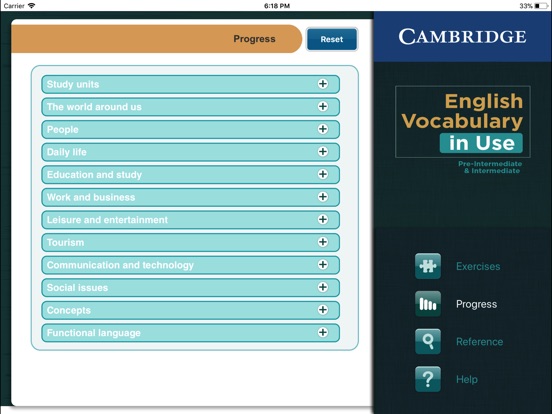
Task: Click 'Leisure and entertainment' row text
Action: coord(107,220)
